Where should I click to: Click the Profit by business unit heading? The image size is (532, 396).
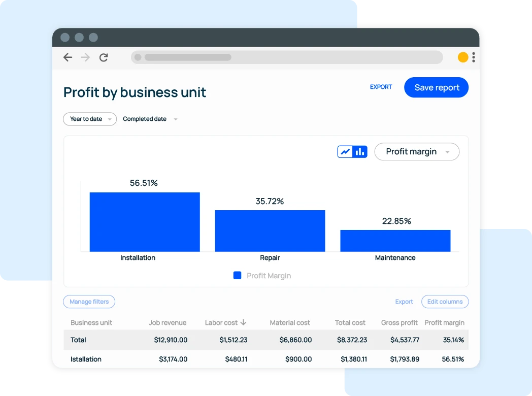coord(135,92)
